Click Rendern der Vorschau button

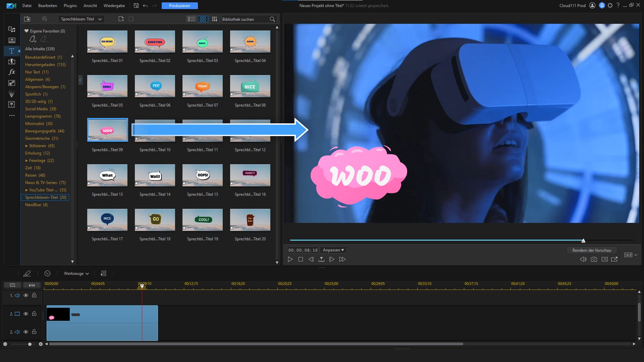[x=592, y=250]
